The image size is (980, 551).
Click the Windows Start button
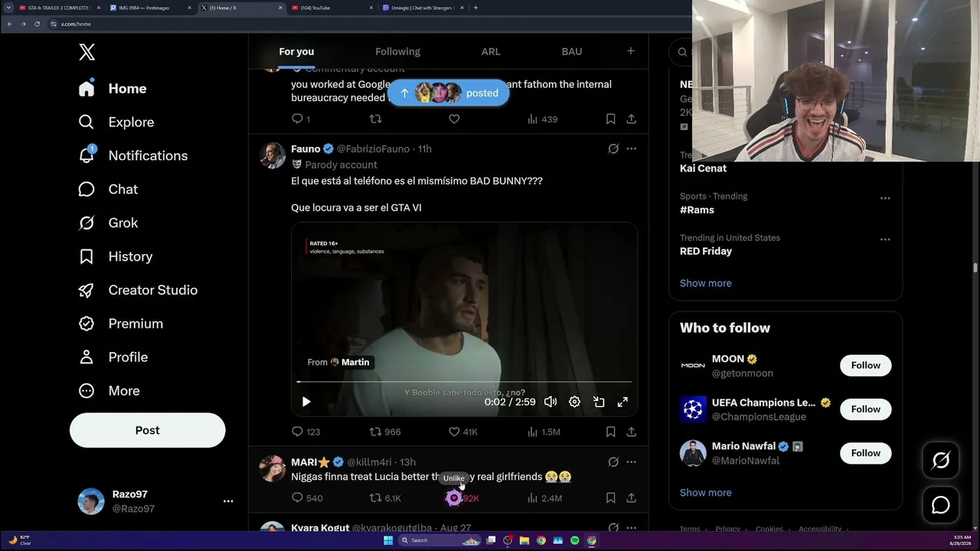pyautogui.click(x=388, y=540)
